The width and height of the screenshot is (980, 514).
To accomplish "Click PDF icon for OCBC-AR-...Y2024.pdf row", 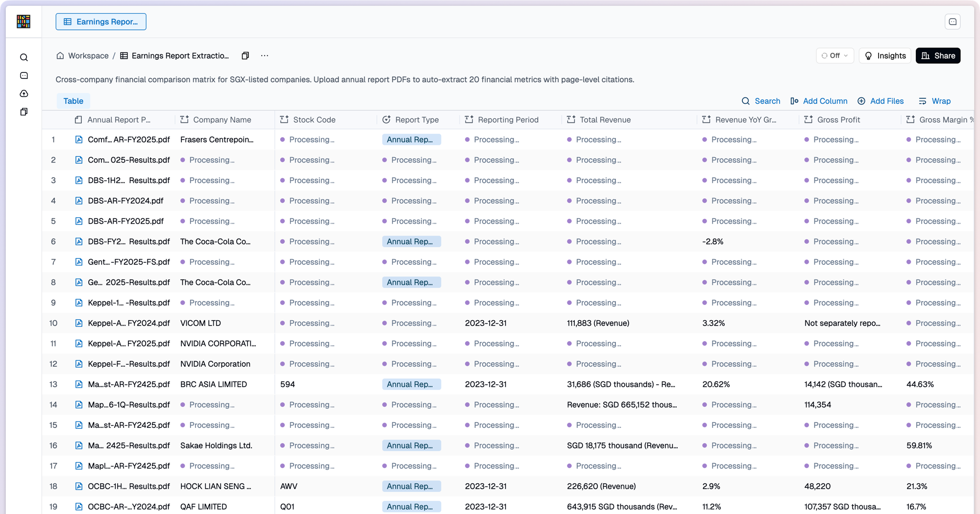I will [x=78, y=507].
